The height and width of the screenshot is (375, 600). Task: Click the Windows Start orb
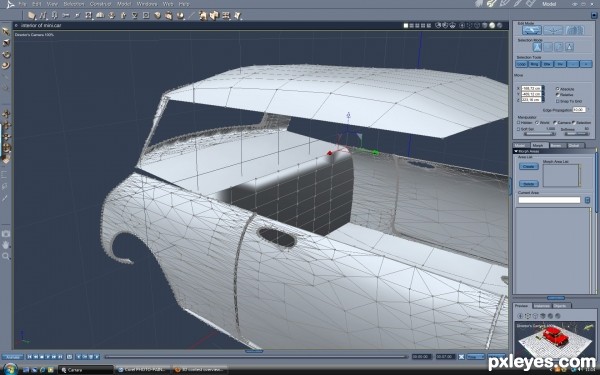click(10, 369)
